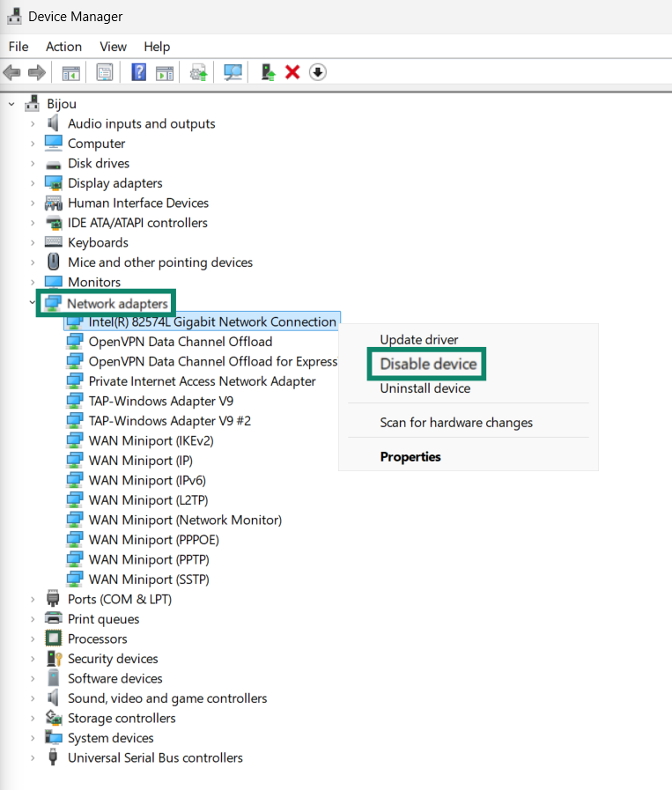Click the Device Manager title bar icon

14,16
